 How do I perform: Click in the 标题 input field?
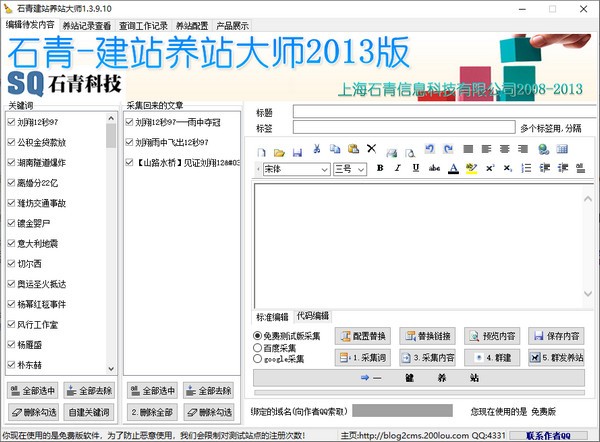coord(445,112)
